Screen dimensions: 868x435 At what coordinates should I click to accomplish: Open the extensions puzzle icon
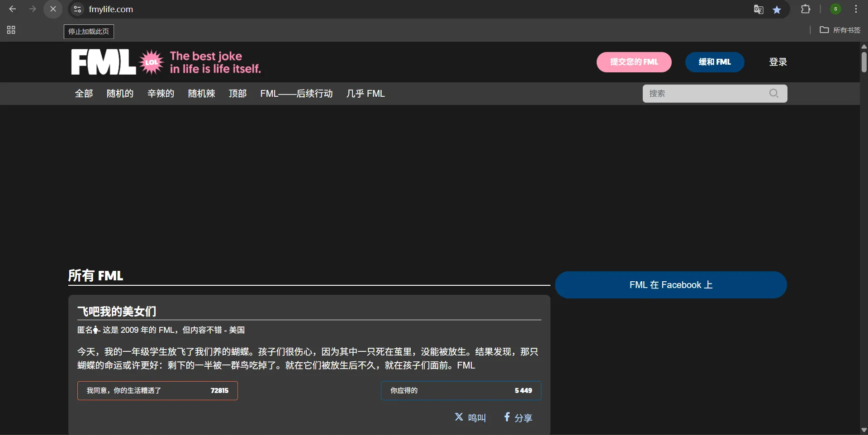point(806,9)
